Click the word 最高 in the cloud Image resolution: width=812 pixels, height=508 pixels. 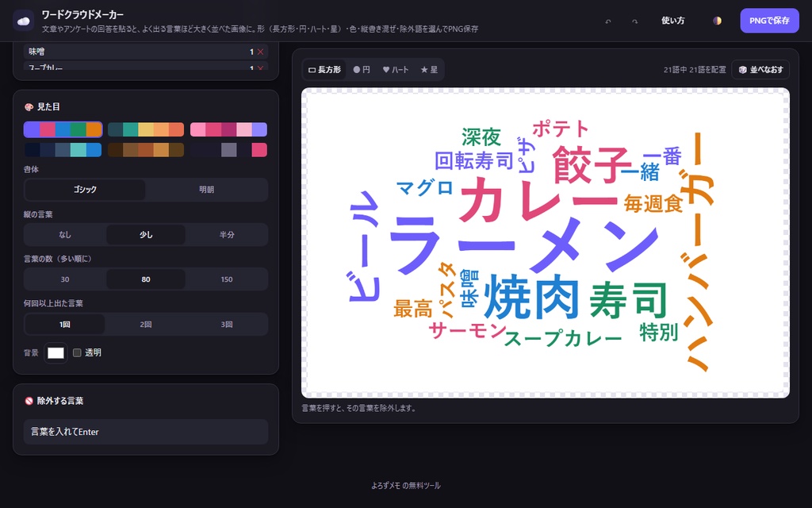pyautogui.click(x=412, y=309)
